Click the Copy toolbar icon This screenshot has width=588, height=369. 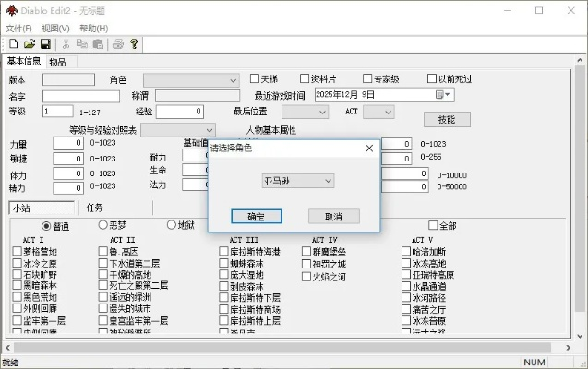[82, 44]
